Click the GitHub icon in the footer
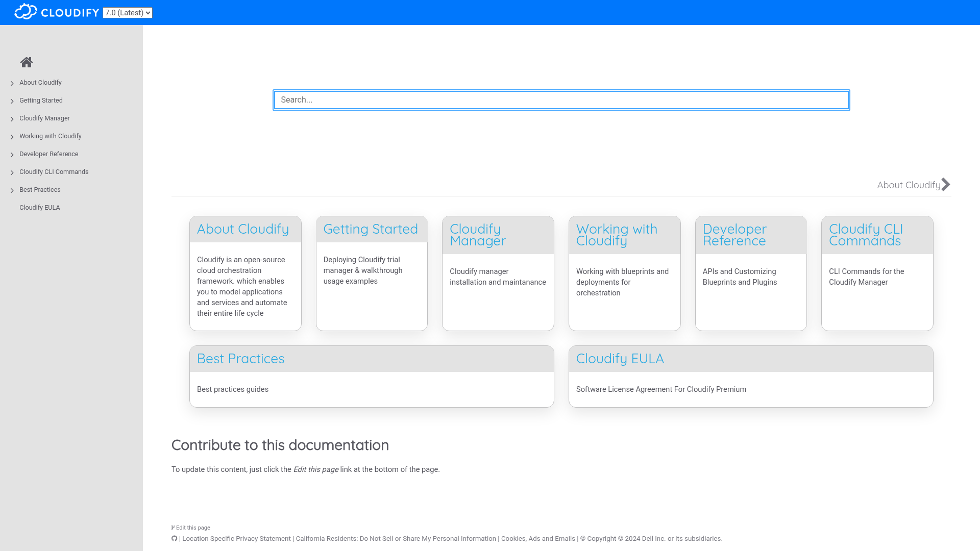Screen dimensions: 980x551 [x=174, y=538]
